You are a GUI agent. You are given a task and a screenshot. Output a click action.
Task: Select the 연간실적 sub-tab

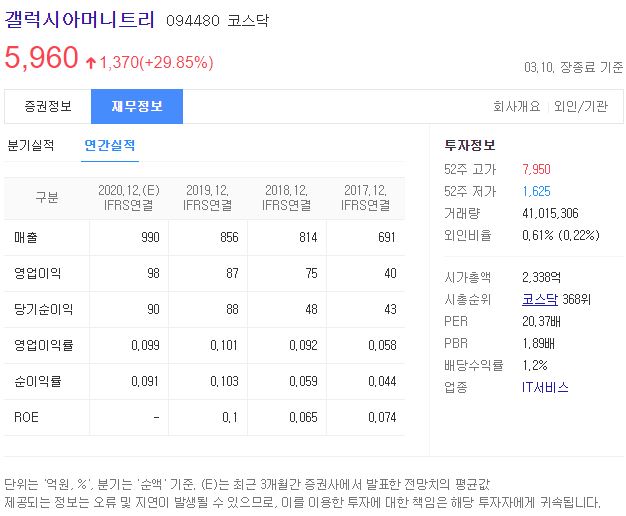pyautogui.click(x=110, y=145)
